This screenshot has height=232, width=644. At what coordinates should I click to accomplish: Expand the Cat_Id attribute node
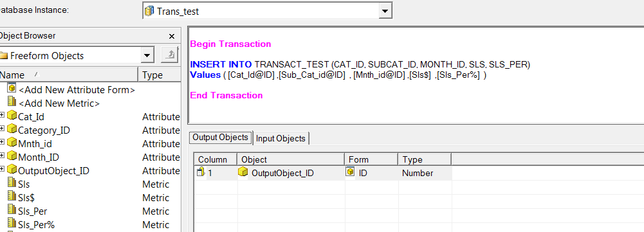2,116
